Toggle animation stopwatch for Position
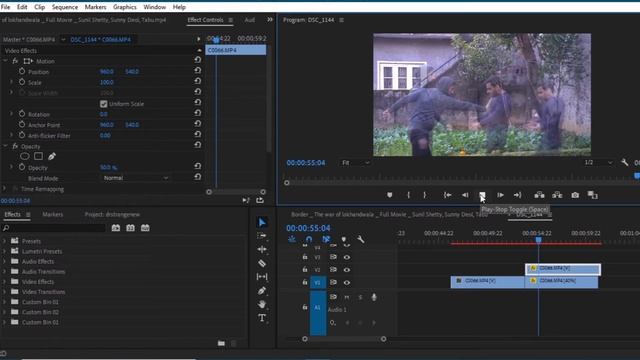The image size is (640, 360). tap(22, 71)
